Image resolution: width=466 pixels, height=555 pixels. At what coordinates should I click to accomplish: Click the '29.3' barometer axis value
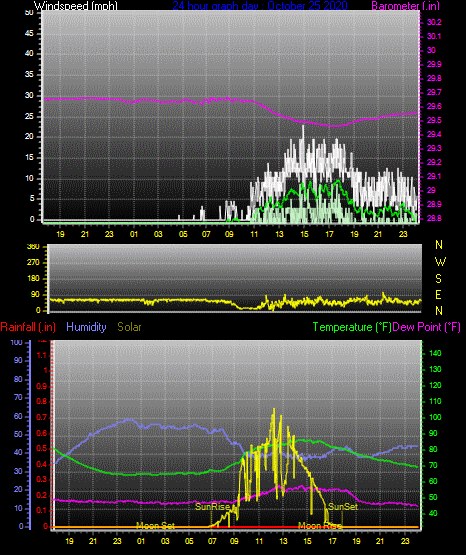(434, 148)
